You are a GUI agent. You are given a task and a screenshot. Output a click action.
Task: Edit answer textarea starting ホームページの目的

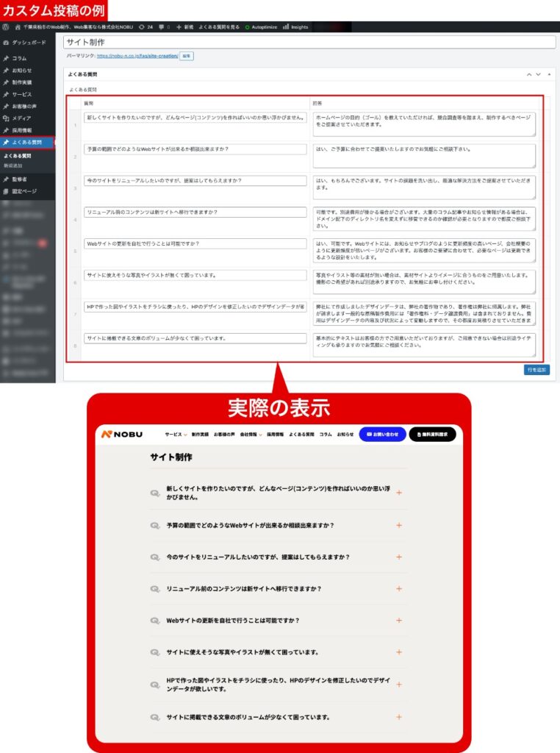(424, 124)
